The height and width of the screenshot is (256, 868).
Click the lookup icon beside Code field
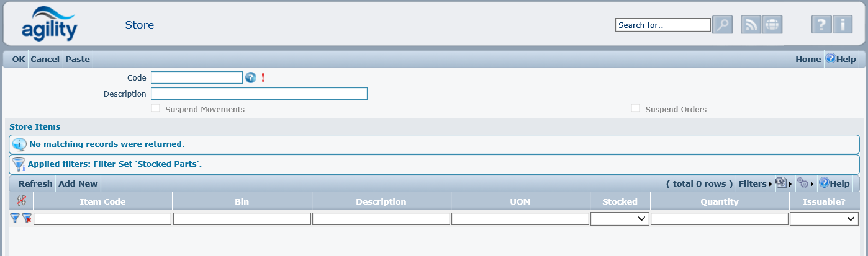251,77
